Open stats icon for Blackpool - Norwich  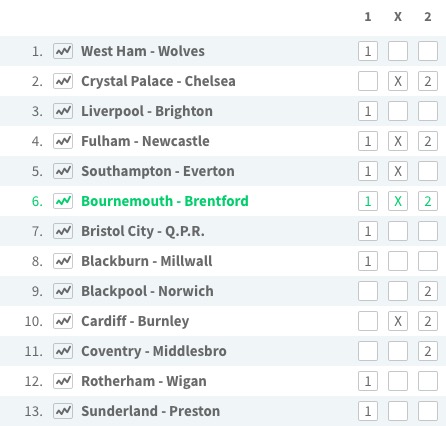[x=63, y=291]
